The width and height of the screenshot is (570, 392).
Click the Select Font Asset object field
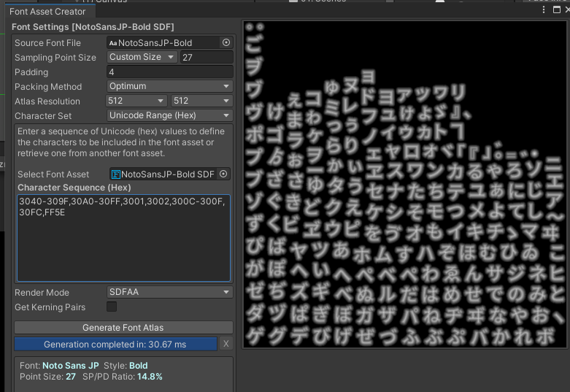coord(170,174)
